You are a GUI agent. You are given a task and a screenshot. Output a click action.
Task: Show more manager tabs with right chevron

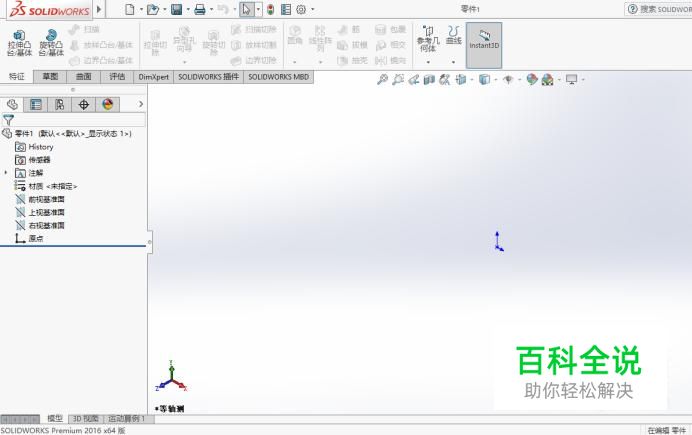pos(141,104)
